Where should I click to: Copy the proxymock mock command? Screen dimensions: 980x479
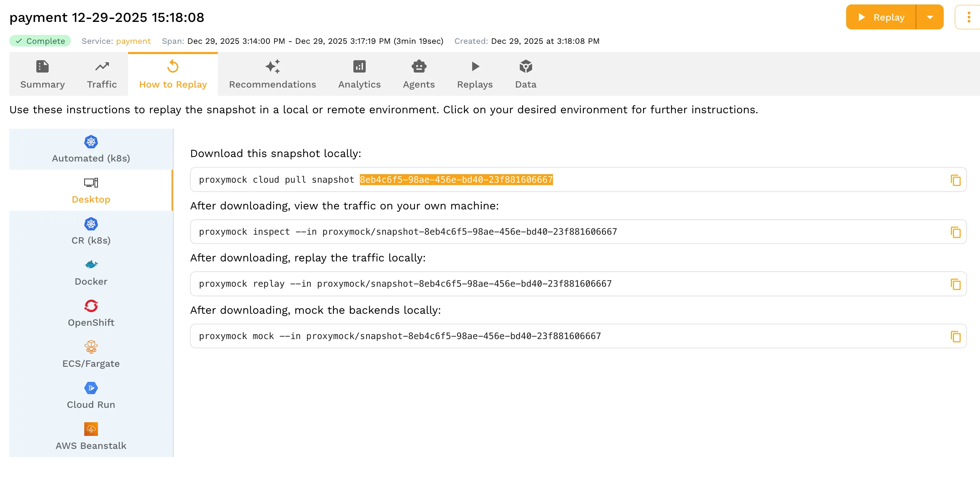click(955, 336)
